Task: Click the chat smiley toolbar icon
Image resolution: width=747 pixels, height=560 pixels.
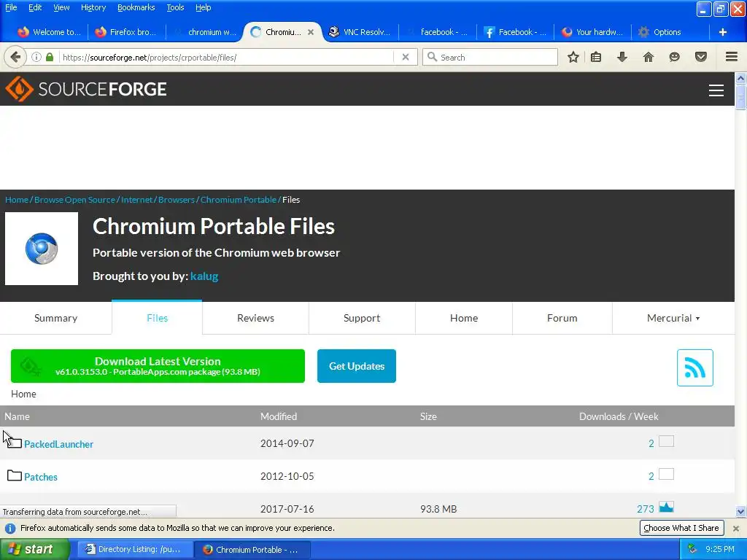Action: point(674,57)
